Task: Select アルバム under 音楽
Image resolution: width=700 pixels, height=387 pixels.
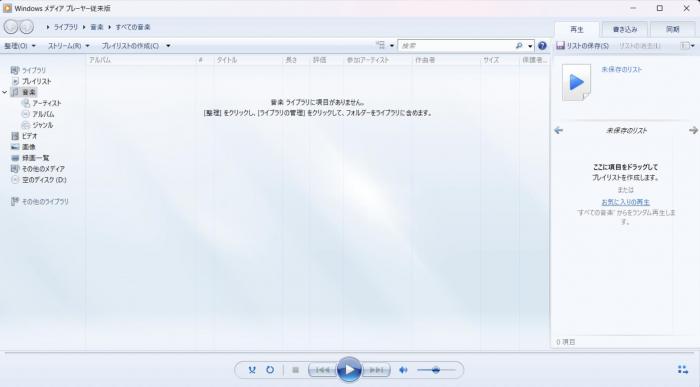Action: click(43, 114)
